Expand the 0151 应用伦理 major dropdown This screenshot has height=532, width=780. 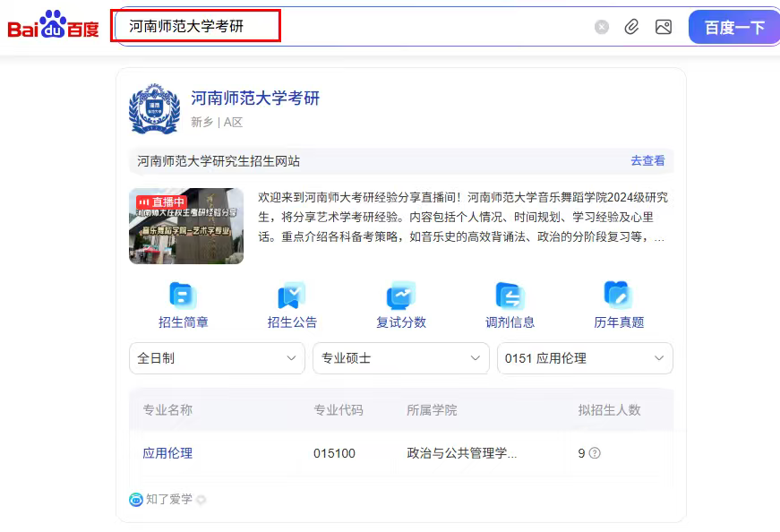(x=584, y=358)
